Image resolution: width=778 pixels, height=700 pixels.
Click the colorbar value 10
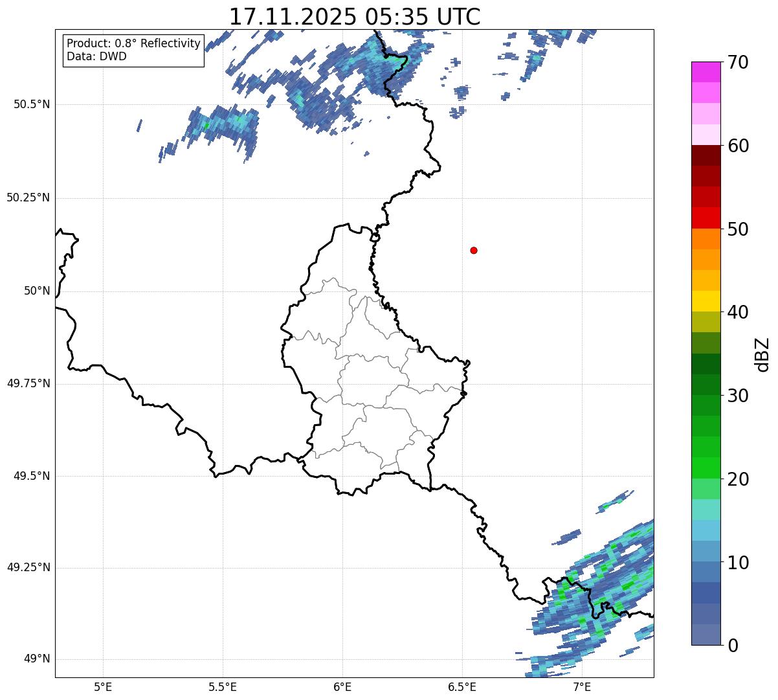point(738,562)
